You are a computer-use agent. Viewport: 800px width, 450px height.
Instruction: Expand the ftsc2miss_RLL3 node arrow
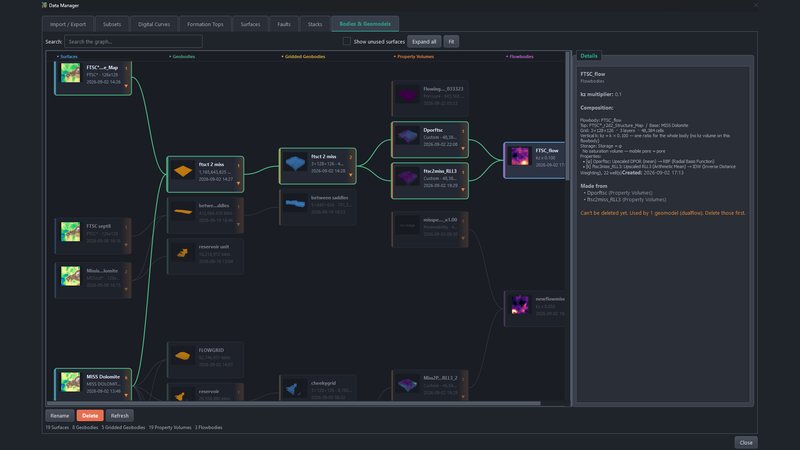click(463, 190)
